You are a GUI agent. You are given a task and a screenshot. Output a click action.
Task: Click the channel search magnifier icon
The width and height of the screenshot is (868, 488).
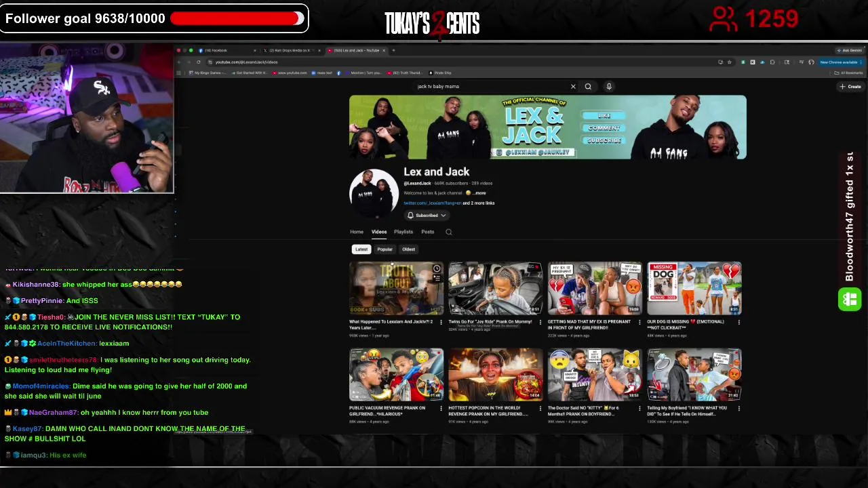point(448,232)
